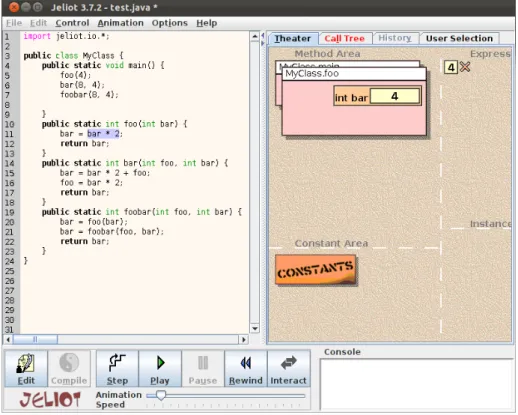518x415 pixels.
Task: Click code editor scroll down arrow
Action: (255, 328)
